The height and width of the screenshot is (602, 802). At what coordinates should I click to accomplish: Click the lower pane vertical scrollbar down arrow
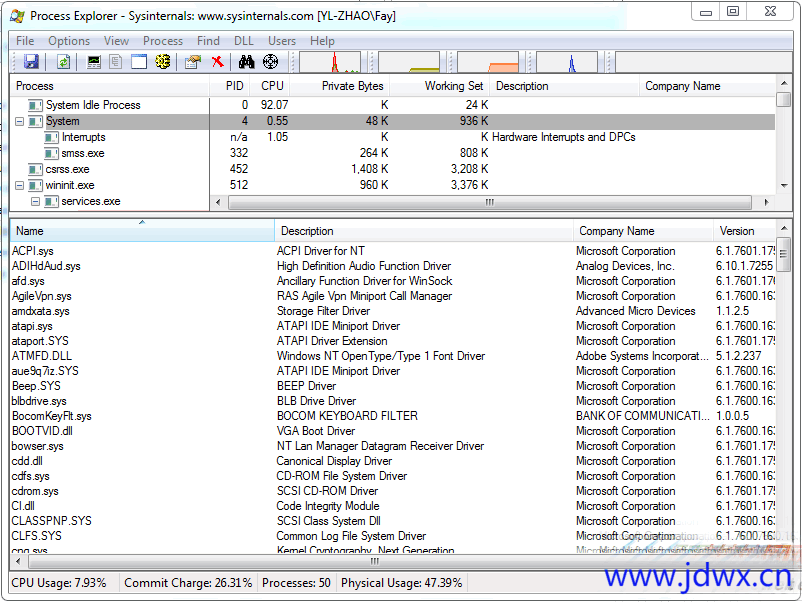(784, 550)
